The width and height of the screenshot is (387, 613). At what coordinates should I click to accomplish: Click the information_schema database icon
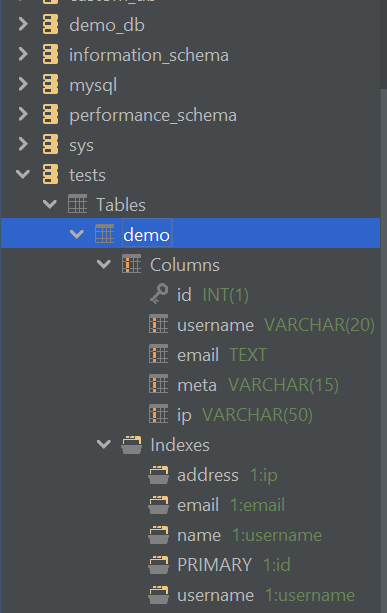[50, 54]
